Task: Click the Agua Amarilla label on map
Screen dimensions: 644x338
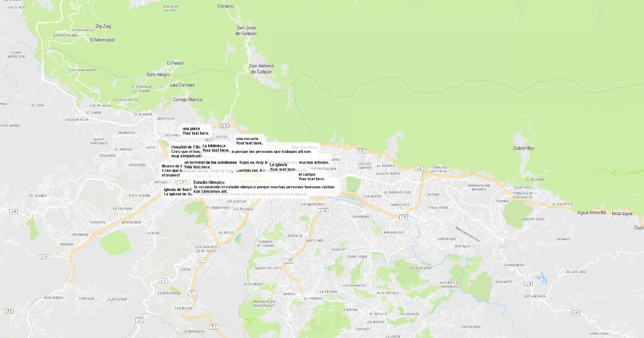Action: click(591, 212)
